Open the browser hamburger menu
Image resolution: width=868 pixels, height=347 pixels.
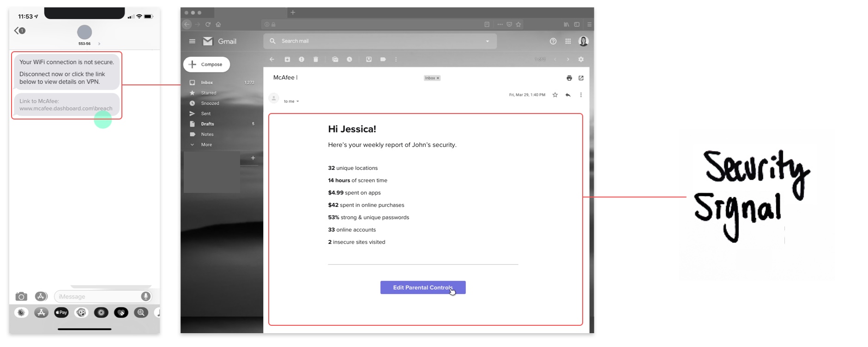(x=589, y=24)
